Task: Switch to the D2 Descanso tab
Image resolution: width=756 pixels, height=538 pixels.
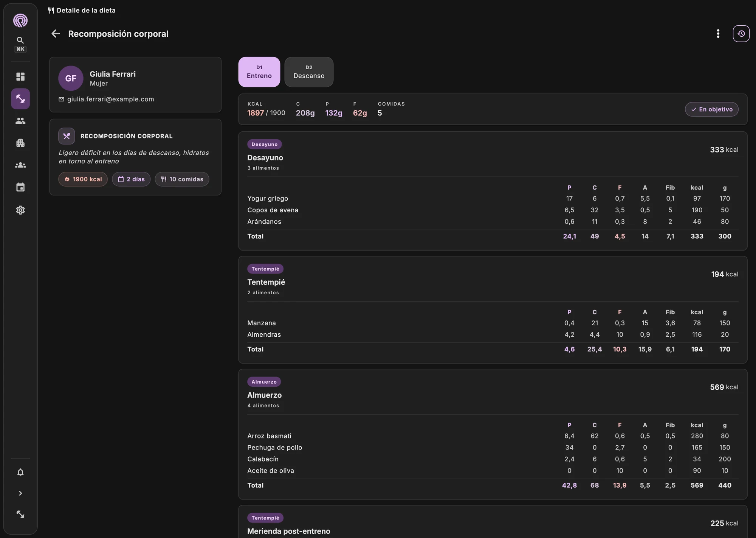Action: point(309,72)
